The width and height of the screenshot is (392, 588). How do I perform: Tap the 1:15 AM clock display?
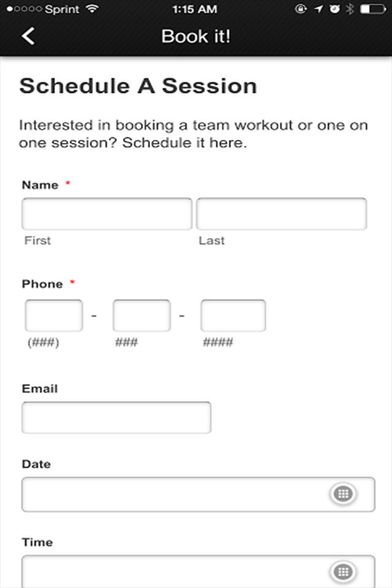[195, 9]
